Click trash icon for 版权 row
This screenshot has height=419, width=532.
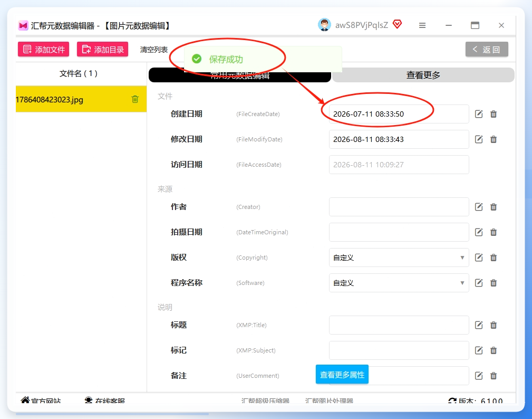point(494,258)
